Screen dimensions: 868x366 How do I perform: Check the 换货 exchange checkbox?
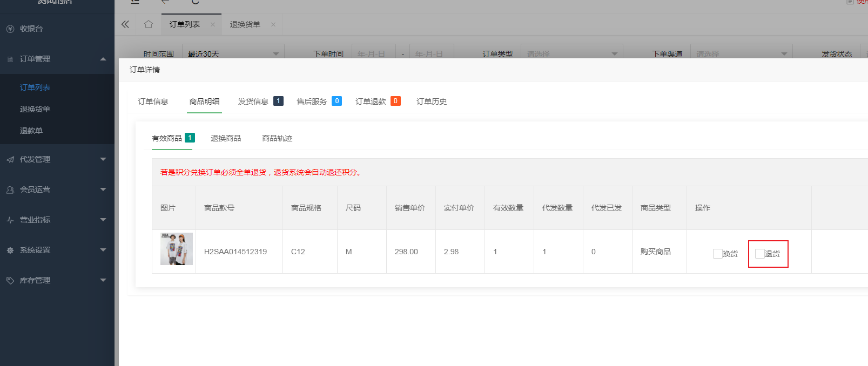(718, 254)
